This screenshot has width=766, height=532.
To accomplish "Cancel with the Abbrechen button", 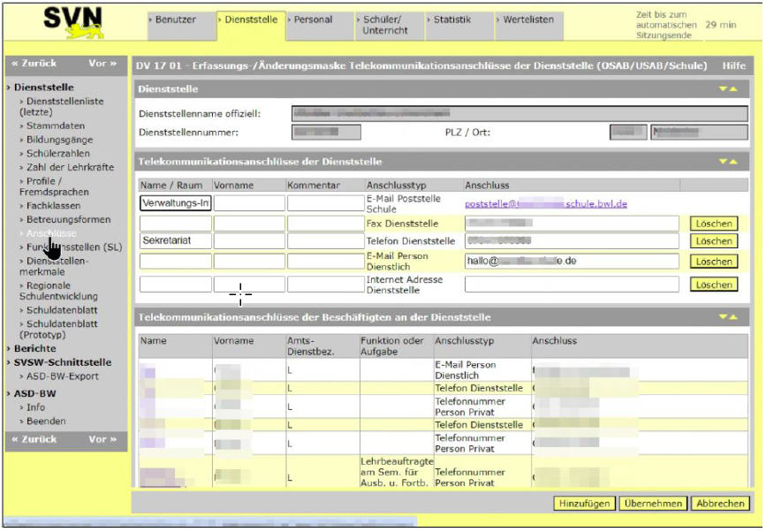I will pos(719,503).
